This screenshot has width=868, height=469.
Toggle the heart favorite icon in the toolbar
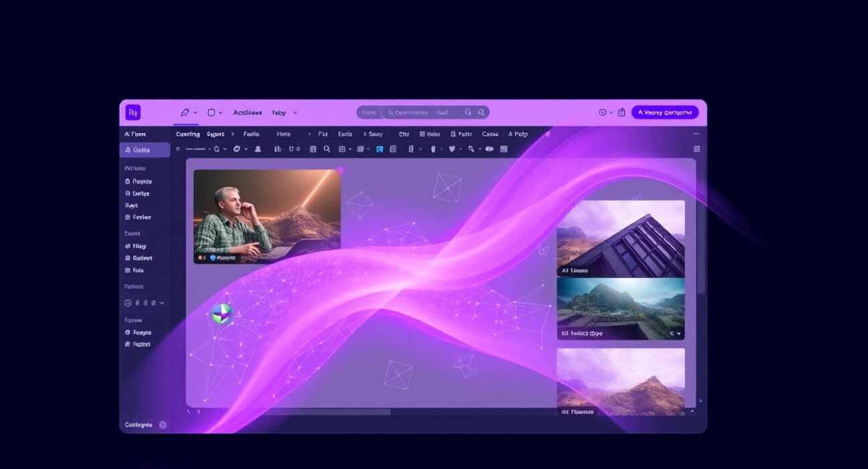tap(452, 149)
